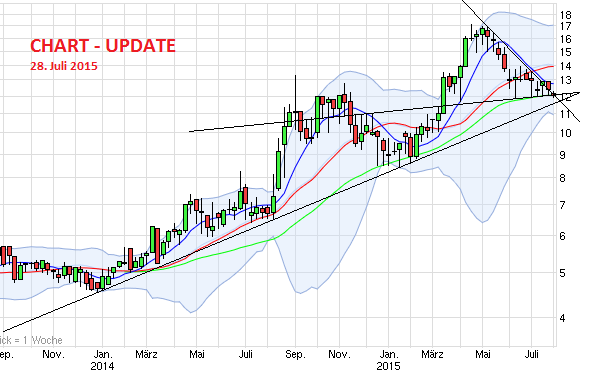Click the date label 28. Juli 2015
Image resolution: width=609 pixels, height=386 pixels.
(x=64, y=66)
